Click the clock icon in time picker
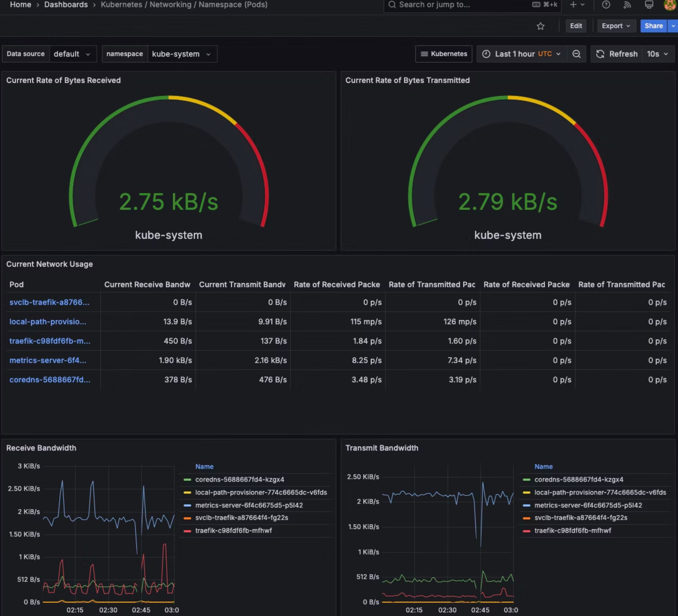This screenshot has width=678, height=616. 486,54
